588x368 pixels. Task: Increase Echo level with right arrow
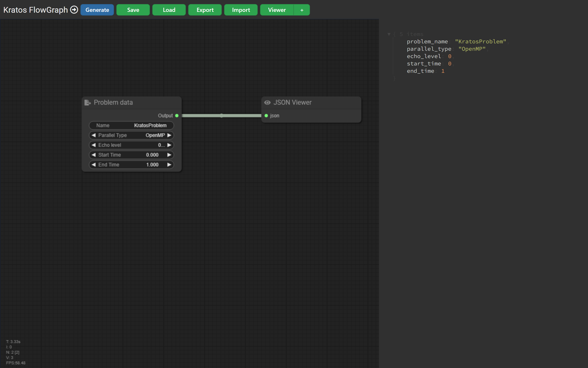coord(169,145)
